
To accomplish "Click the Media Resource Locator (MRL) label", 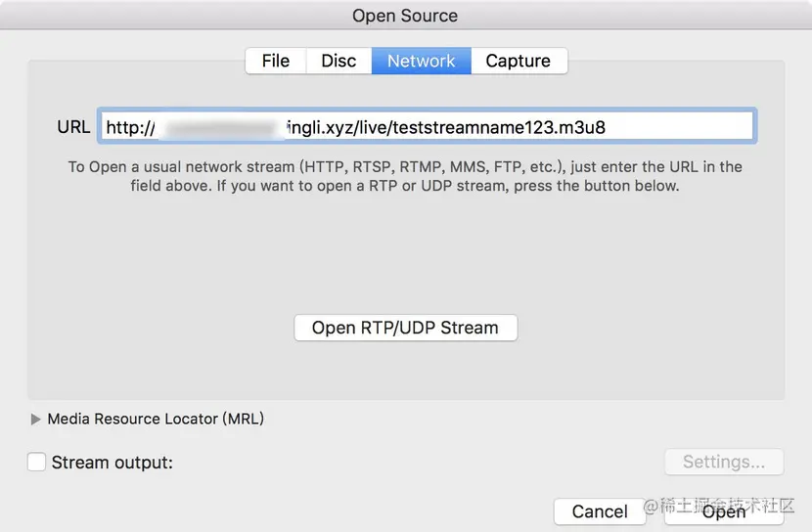I will click(156, 419).
